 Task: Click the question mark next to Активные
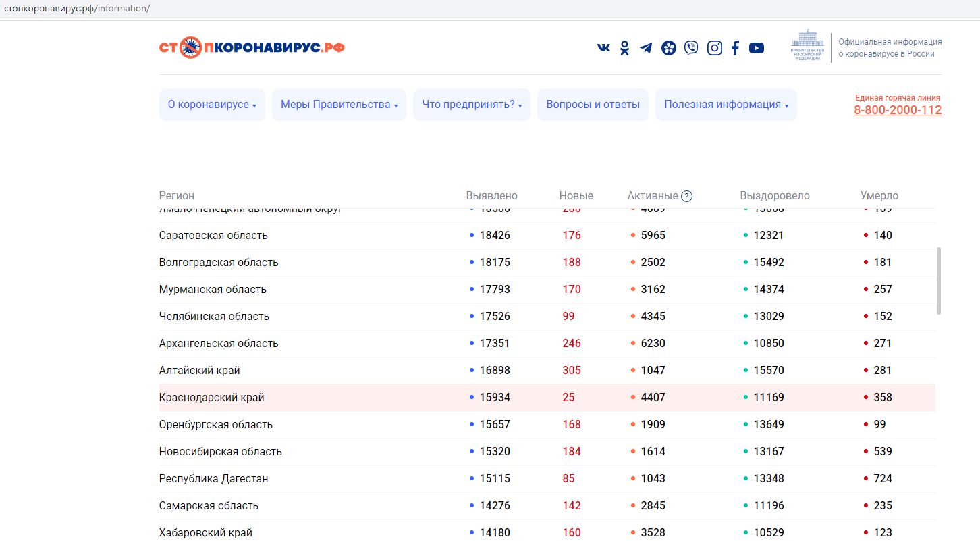pos(686,196)
